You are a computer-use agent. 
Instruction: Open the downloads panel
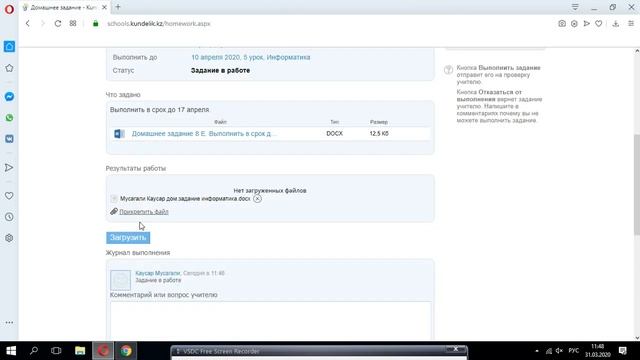[616, 24]
